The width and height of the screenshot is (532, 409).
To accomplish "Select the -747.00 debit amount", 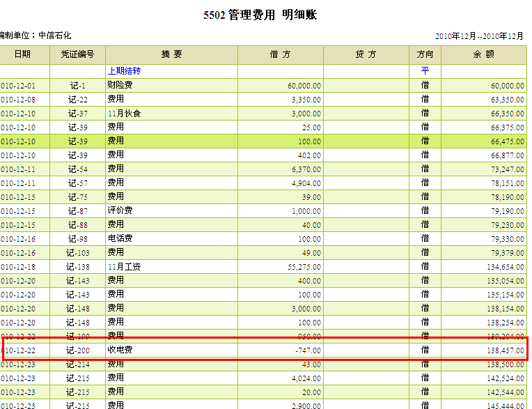I will (306, 350).
